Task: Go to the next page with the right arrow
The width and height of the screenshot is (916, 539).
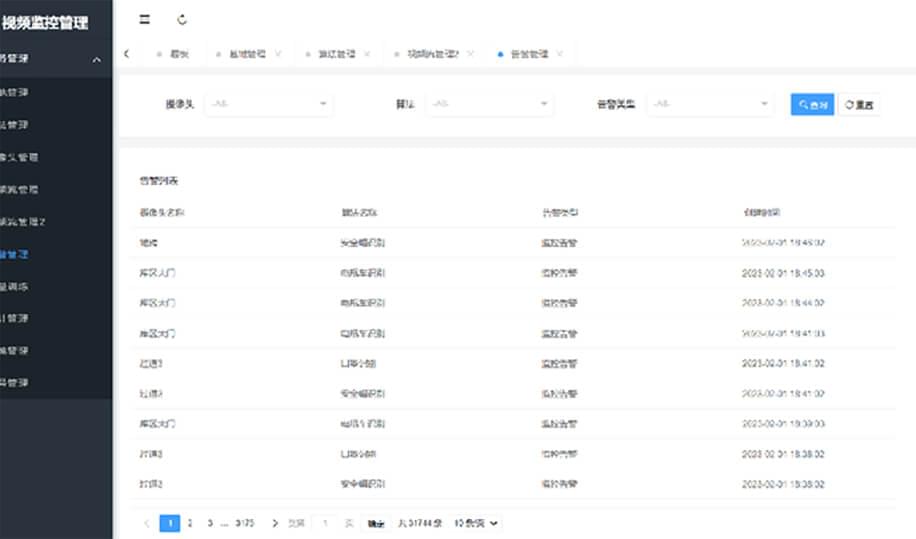Action: [x=275, y=523]
